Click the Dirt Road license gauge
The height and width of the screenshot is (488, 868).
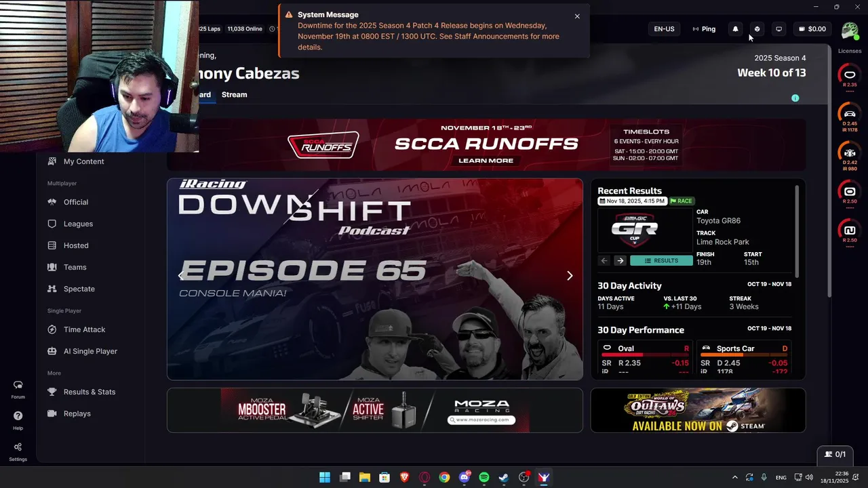click(850, 233)
